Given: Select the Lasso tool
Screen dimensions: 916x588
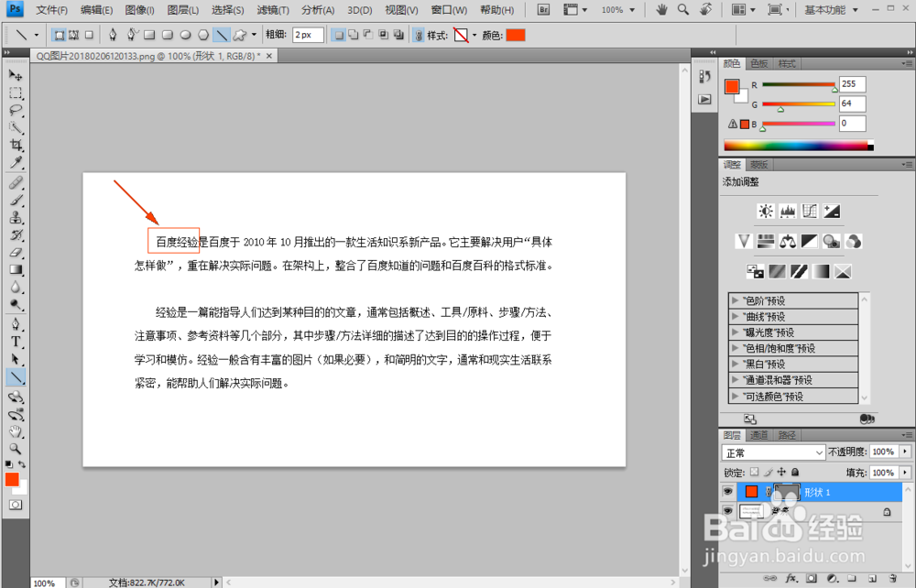Looking at the screenshot, I should click(x=16, y=110).
